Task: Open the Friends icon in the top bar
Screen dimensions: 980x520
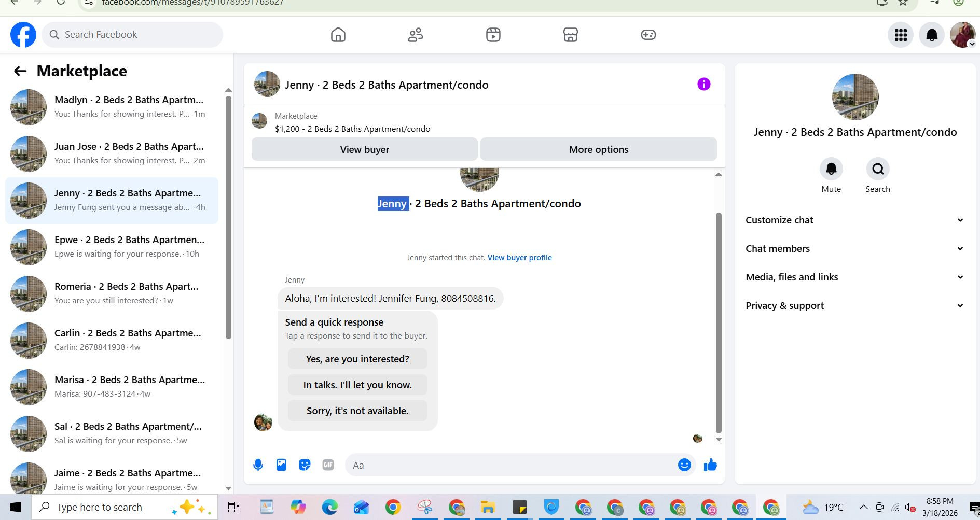Action: tap(416, 35)
